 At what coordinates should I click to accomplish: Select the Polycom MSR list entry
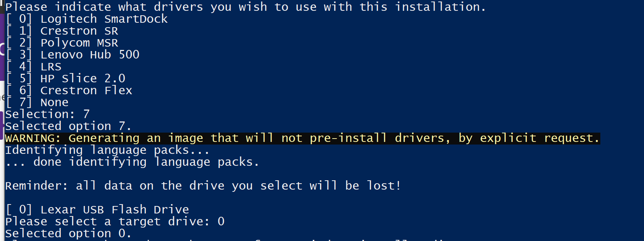(79, 43)
